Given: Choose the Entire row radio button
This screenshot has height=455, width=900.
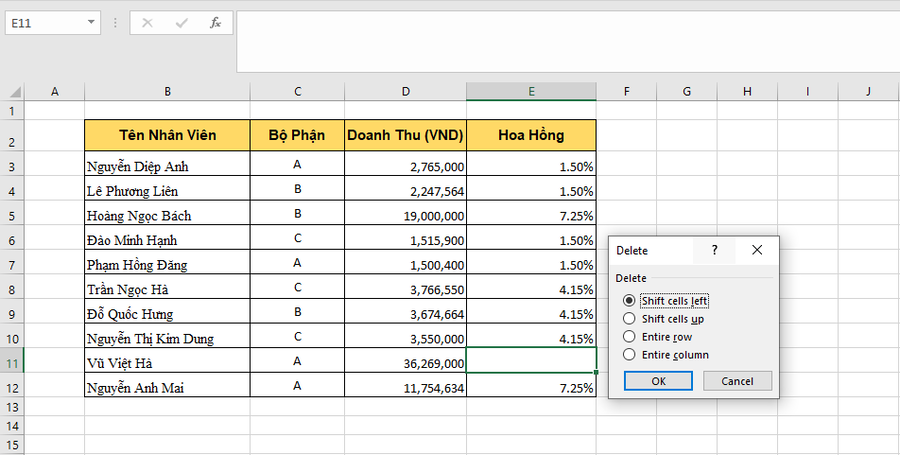Looking at the screenshot, I should pos(629,336).
